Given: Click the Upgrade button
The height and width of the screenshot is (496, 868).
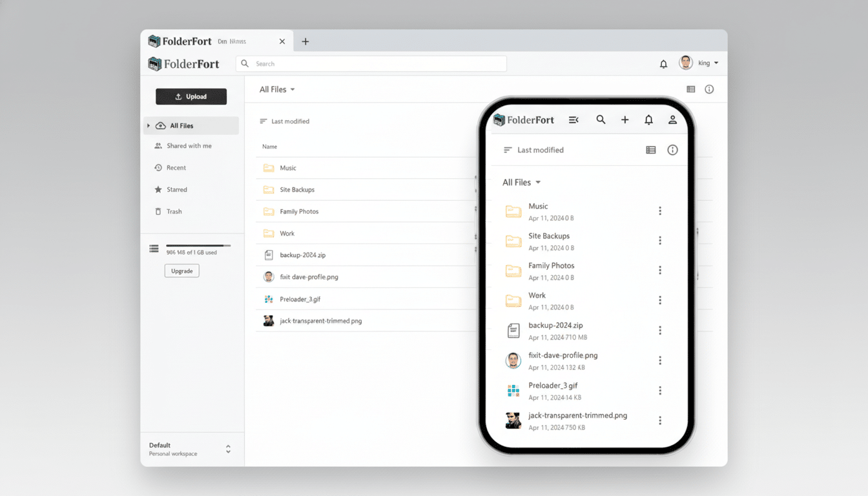Looking at the screenshot, I should [181, 271].
